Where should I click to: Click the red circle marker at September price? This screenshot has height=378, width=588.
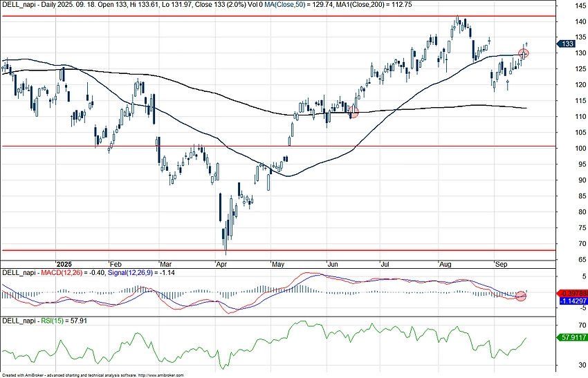[x=524, y=53]
